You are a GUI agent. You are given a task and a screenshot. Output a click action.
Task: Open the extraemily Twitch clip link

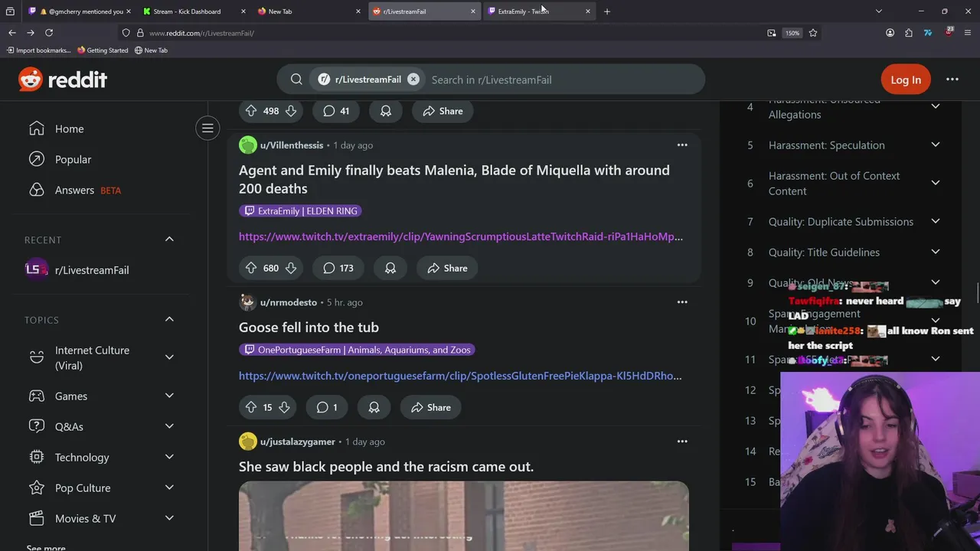(461, 236)
